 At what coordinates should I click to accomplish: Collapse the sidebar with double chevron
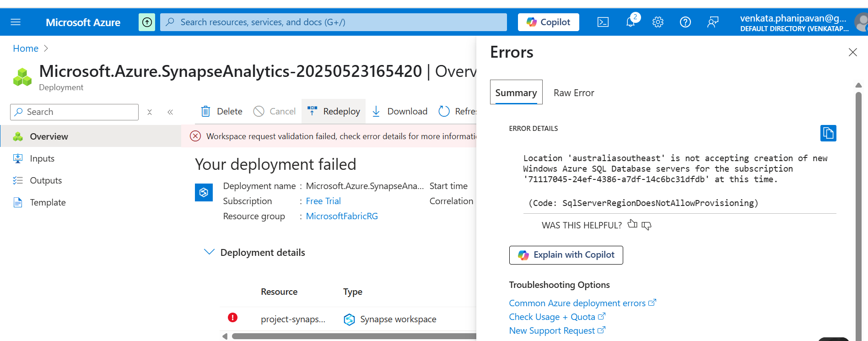[x=170, y=112]
